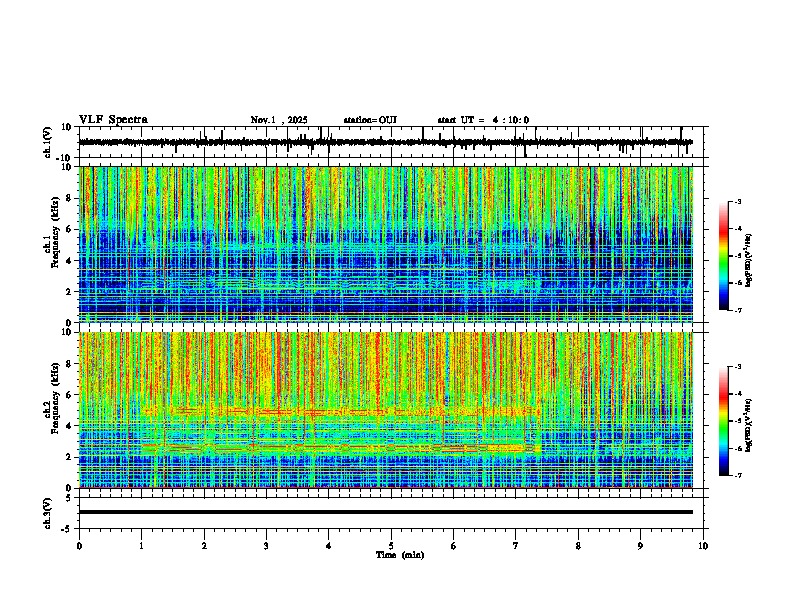Click the time axis tick label '10'
Screen dimensions: 792x612
click(x=703, y=546)
